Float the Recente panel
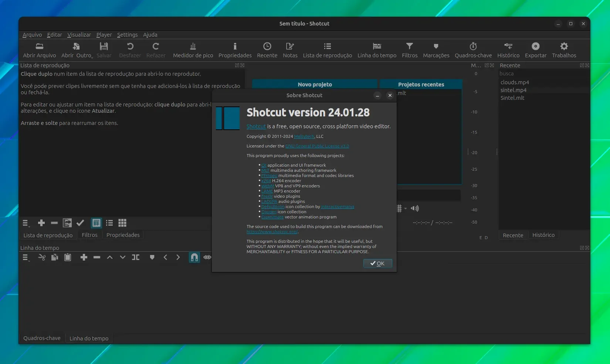The image size is (610, 364). pyautogui.click(x=582, y=65)
